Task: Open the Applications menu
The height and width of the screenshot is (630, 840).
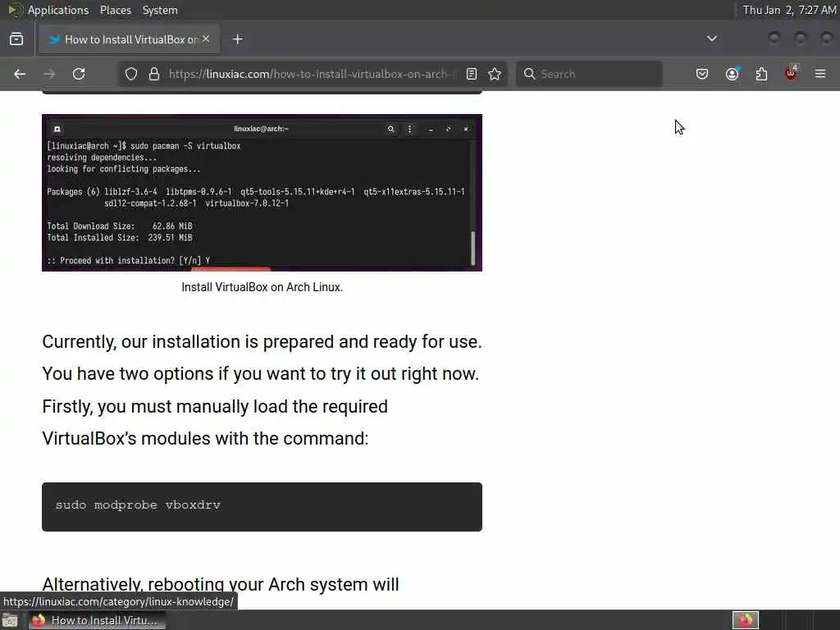Action: 58,10
